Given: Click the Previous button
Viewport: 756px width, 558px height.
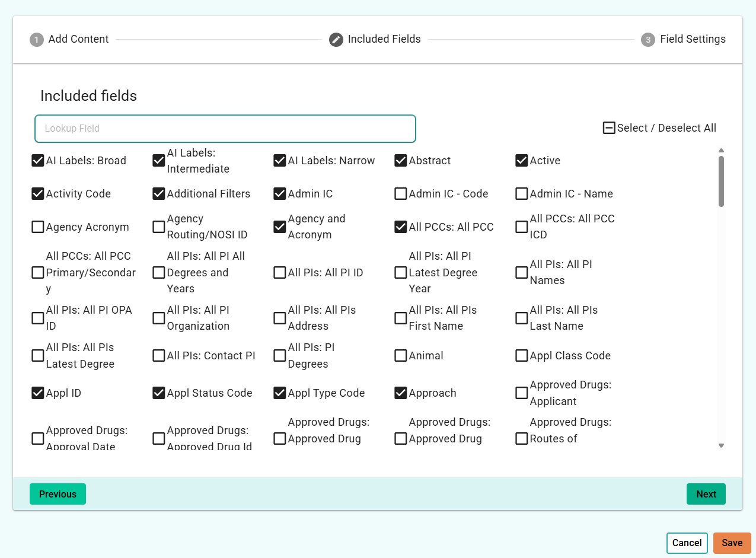Looking at the screenshot, I should [x=58, y=494].
